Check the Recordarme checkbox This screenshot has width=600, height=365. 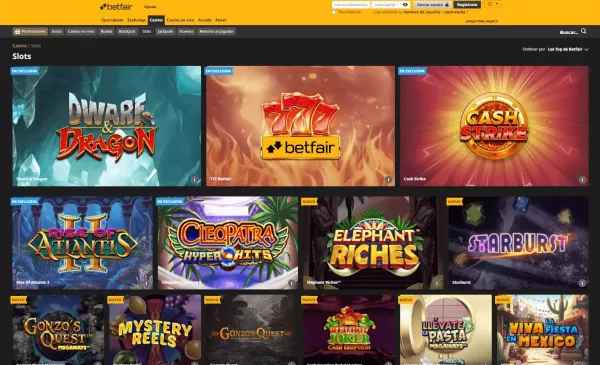click(x=334, y=12)
